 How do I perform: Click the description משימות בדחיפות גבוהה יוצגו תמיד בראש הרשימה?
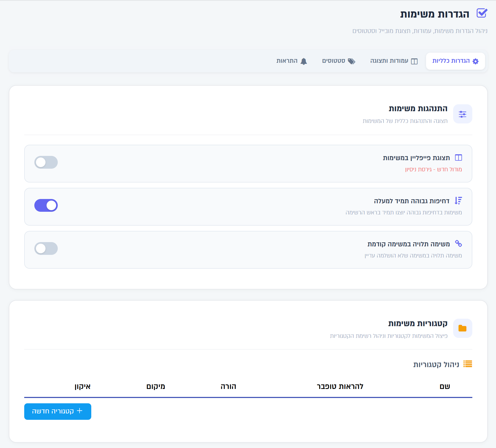coord(404,213)
